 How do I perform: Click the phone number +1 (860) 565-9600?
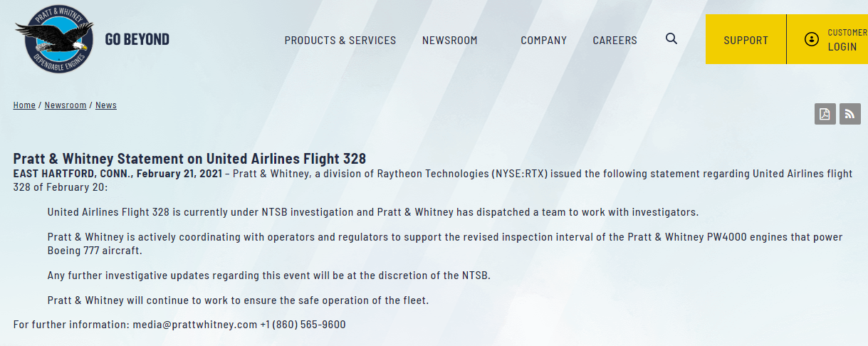[x=303, y=325]
